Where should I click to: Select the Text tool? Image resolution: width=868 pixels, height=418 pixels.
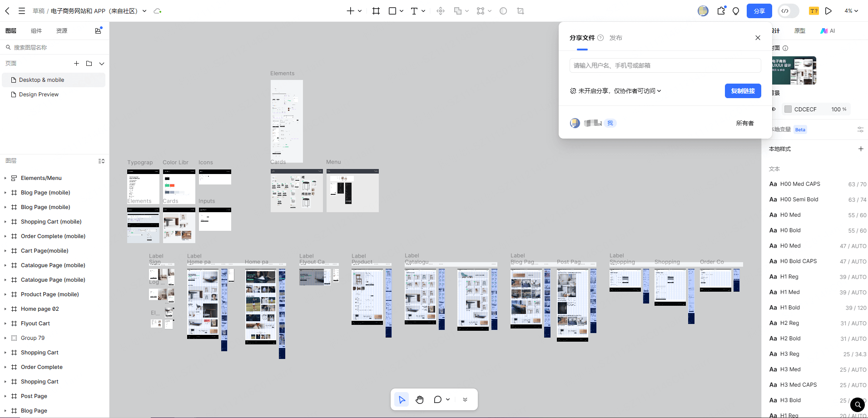(x=414, y=11)
